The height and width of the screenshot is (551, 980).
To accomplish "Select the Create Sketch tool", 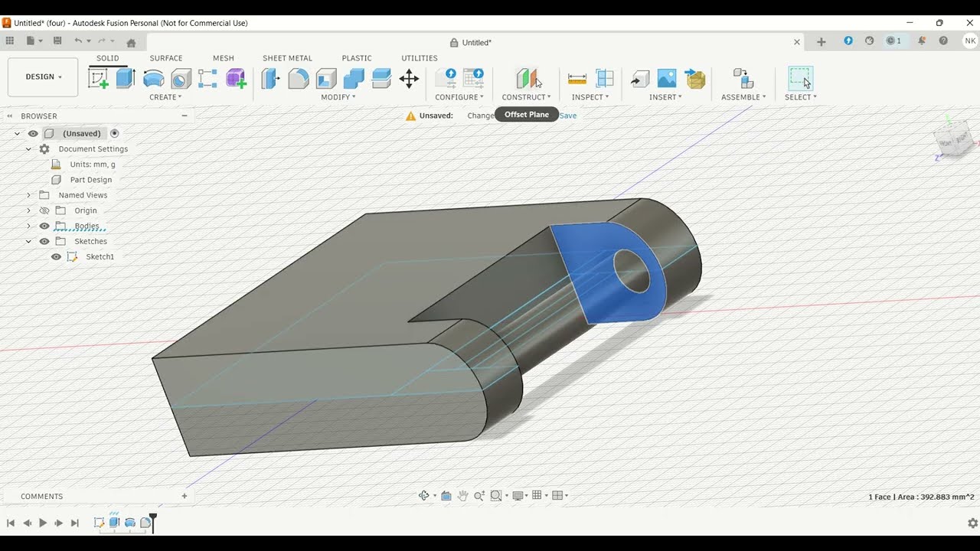I will pos(98,78).
